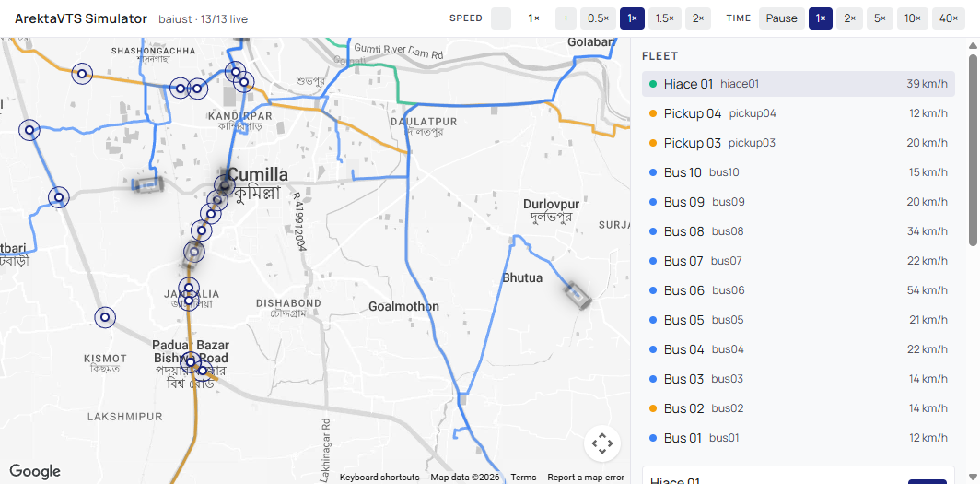
Task: Click the current speed value between minus and plus
Action: click(533, 18)
